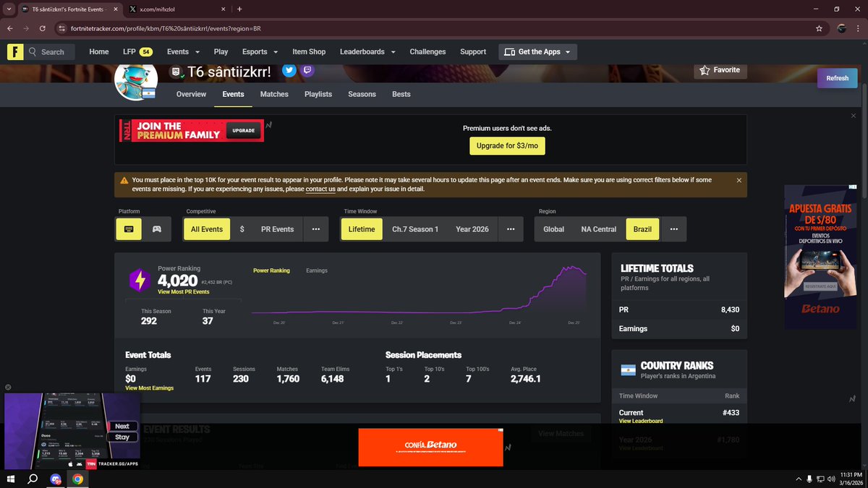The image size is (868, 488).
Task: Click the Refresh button
Action: point(837,78)
